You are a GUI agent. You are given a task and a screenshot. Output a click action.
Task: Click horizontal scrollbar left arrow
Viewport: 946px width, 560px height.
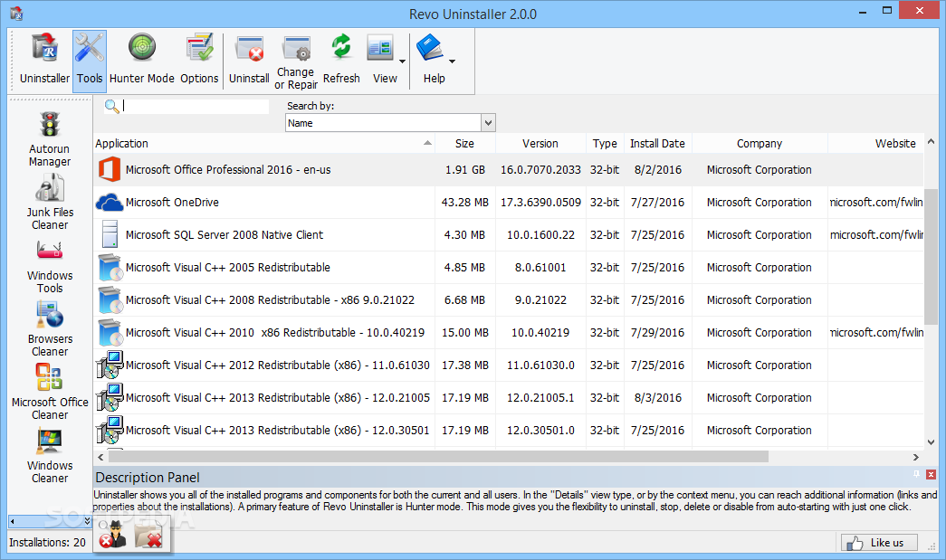click(x=100, y=457)
